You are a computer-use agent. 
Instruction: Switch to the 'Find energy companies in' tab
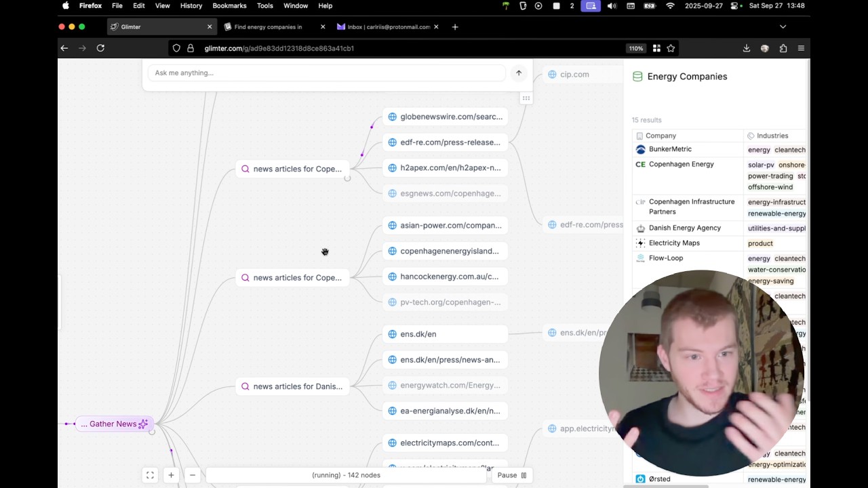click(275, 27)
